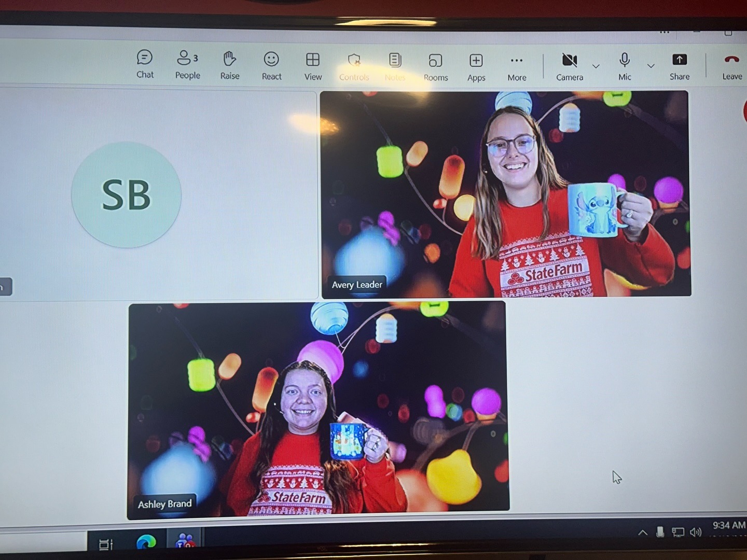Open the More actions menu

tap(517, 67)
